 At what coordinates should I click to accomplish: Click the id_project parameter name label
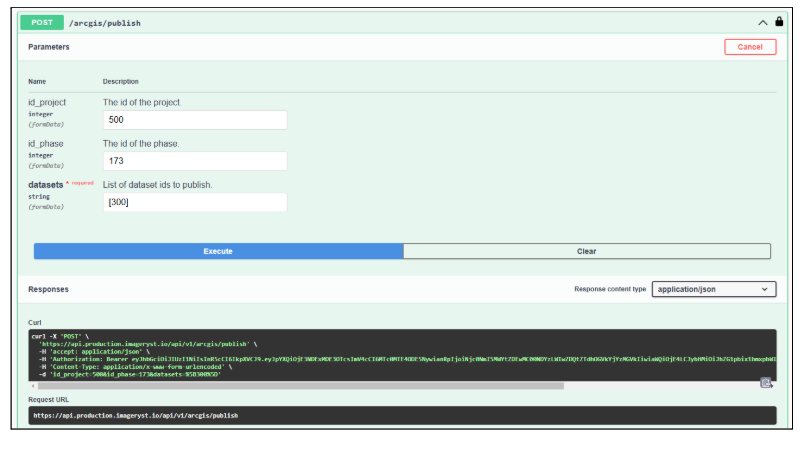click(x=47, y=102)
